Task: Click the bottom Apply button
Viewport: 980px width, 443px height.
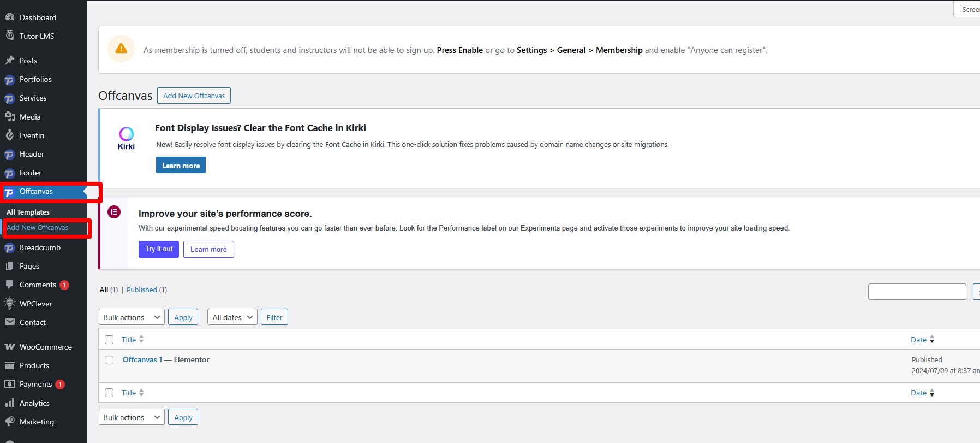Action: point(183,417)
